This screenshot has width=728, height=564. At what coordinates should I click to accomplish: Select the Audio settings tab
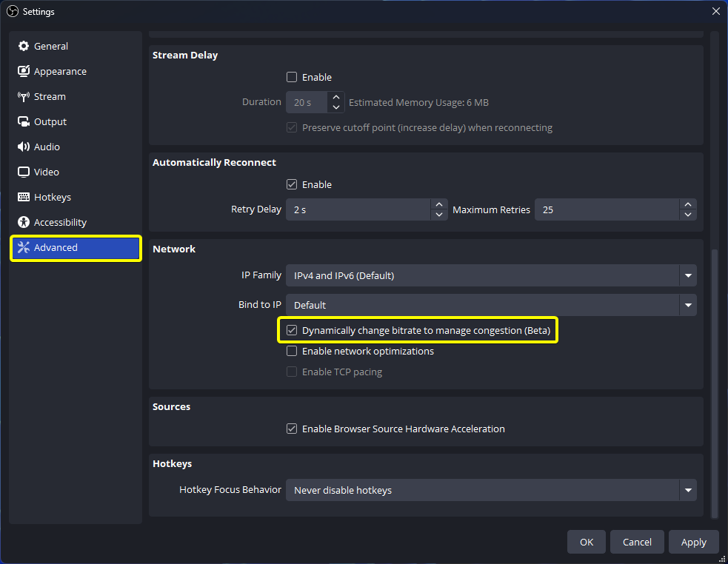click(76, 147)
